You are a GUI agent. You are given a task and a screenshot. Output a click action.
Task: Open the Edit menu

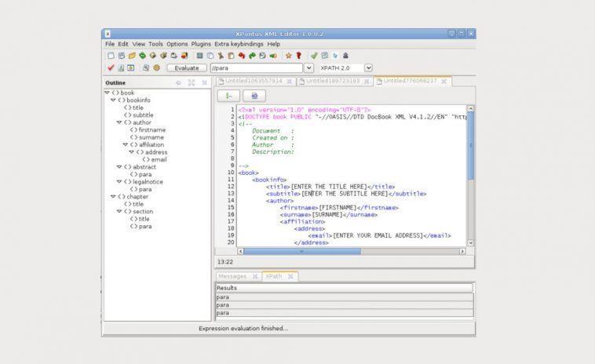click(x=123, y=44)
